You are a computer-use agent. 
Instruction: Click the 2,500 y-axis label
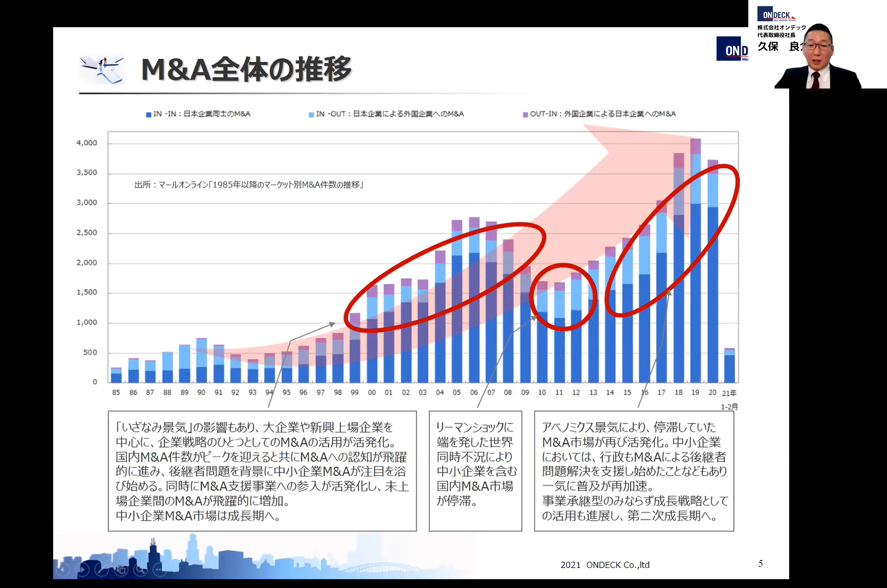(87, 232)
